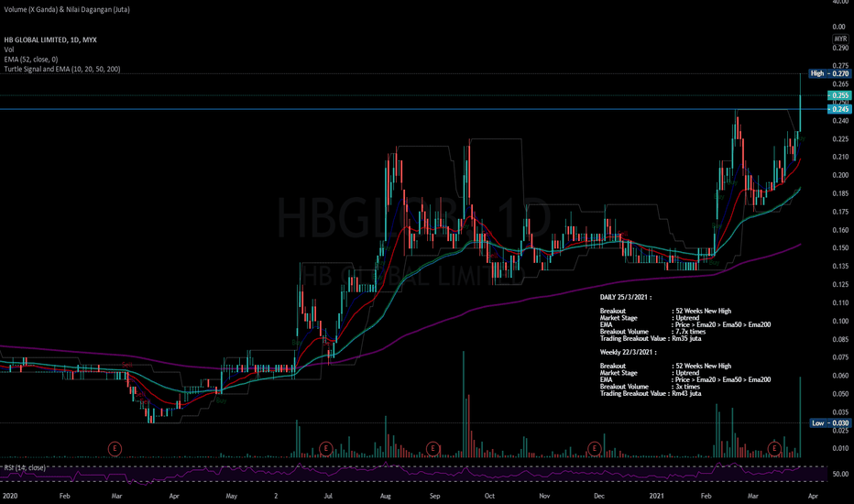Click the Aug label on time axis

(x=385, y=496)
